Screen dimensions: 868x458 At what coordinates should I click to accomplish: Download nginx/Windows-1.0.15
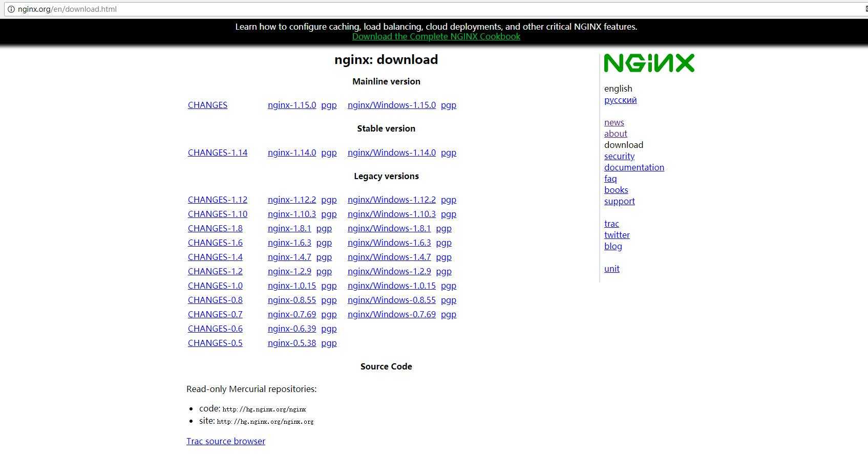tap(392, 286)
